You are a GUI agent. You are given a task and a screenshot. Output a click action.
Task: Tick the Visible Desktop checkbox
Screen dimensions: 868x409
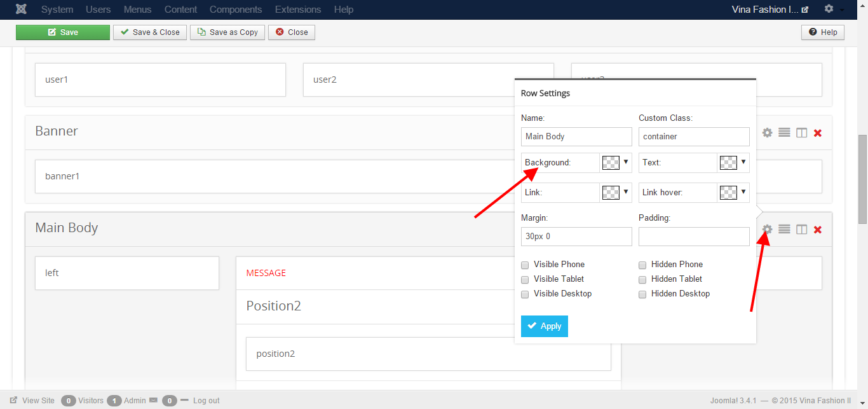525,294
